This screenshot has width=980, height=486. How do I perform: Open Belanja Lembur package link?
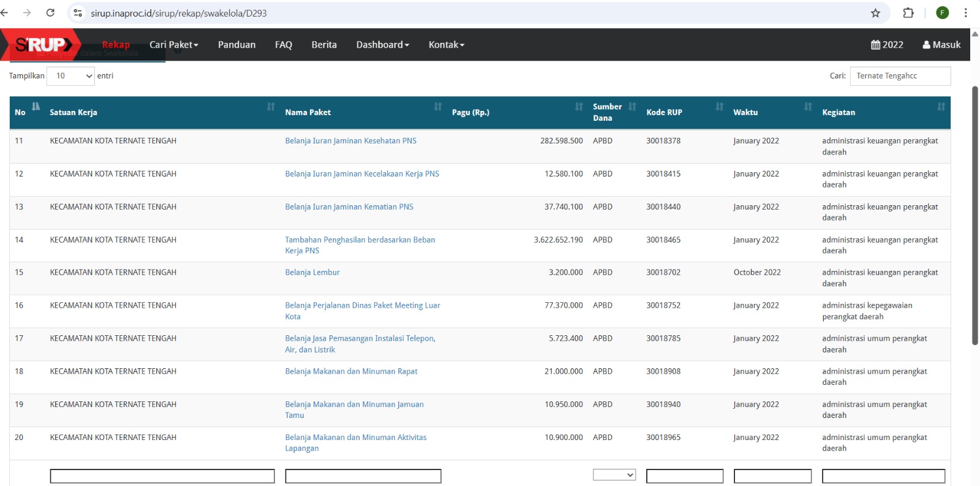pos(312,273)
